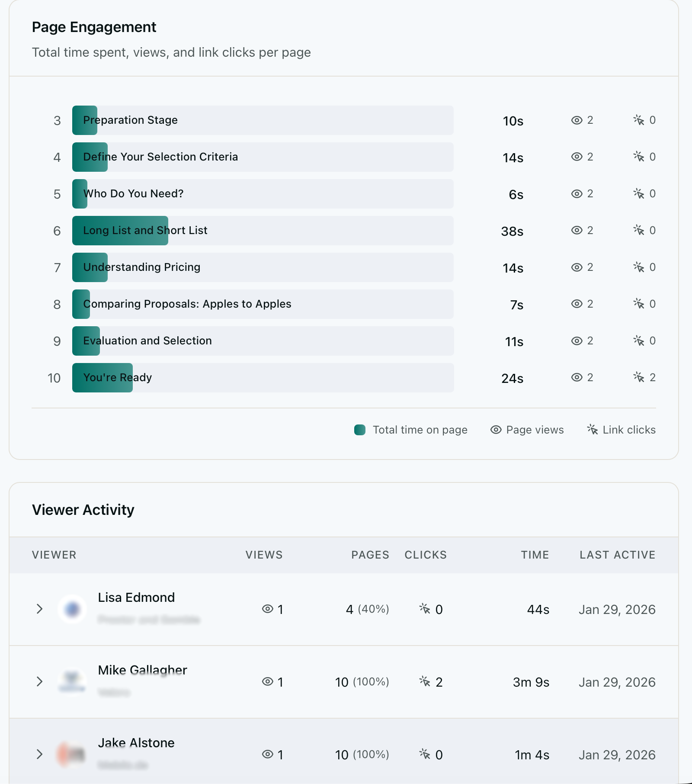The image size is (692, 784).
Task: Expand Mike Gallagher's viewer activity row
Action: 40,681
